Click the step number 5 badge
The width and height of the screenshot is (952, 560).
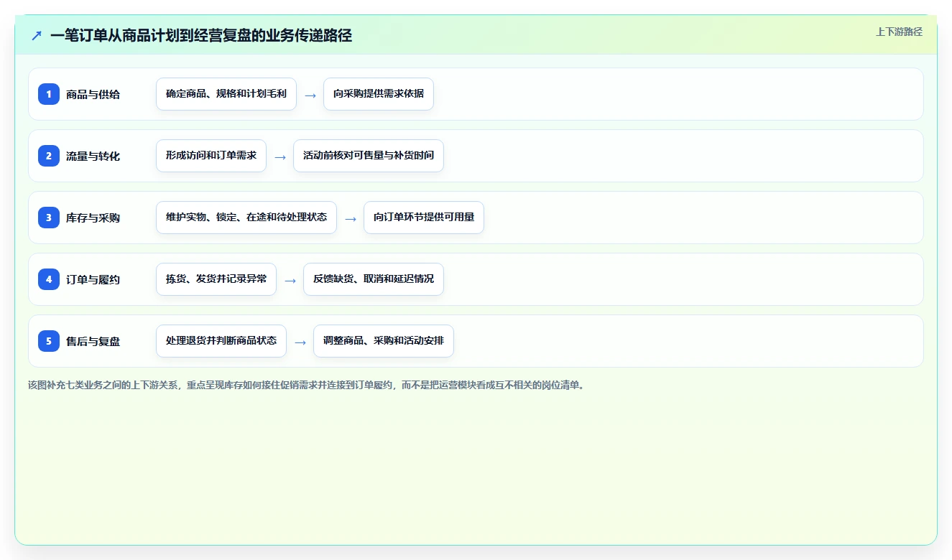(x=49, y=340)
